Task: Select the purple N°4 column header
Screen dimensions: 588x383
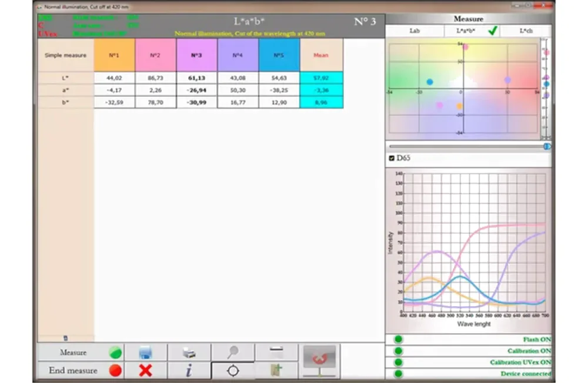Action: (x=238, y=55)
